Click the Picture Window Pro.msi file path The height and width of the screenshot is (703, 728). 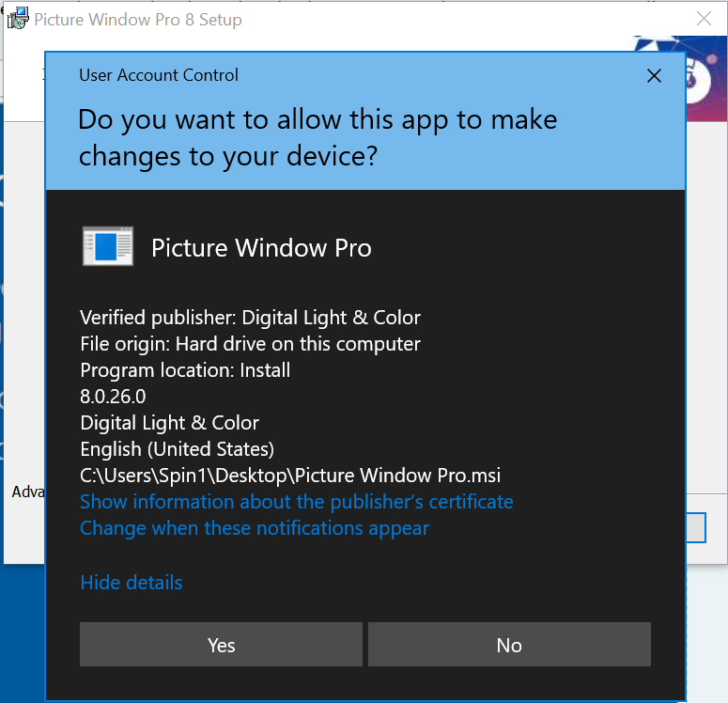[290, 476]
